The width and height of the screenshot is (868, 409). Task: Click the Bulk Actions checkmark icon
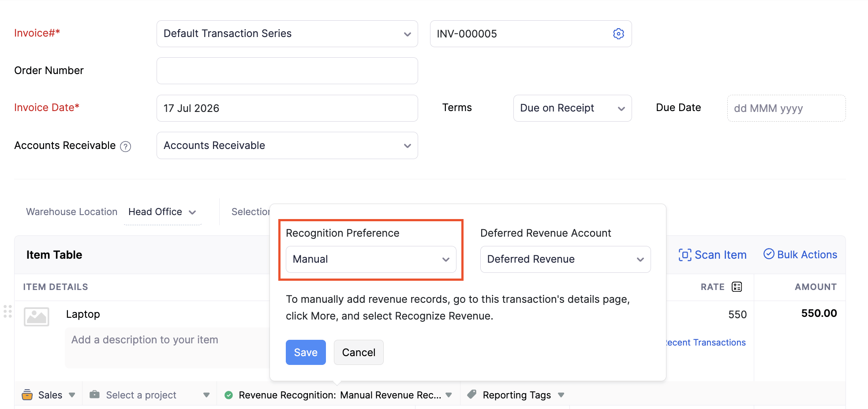(769, 254)
